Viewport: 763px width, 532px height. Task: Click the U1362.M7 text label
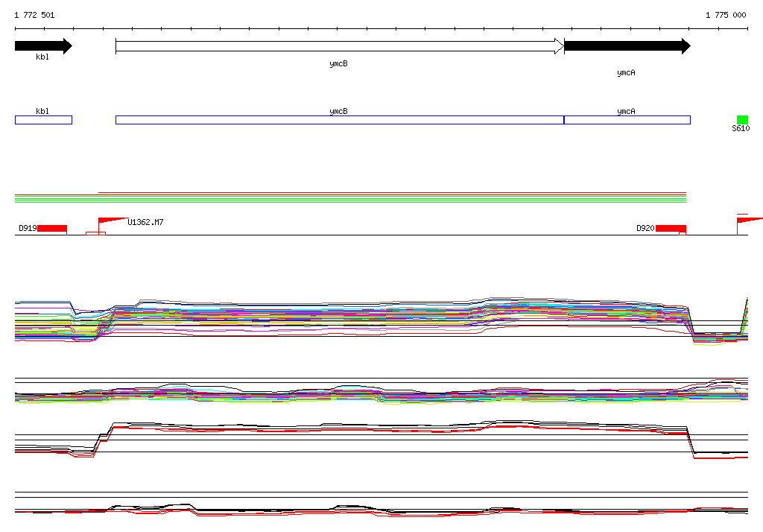146,222
